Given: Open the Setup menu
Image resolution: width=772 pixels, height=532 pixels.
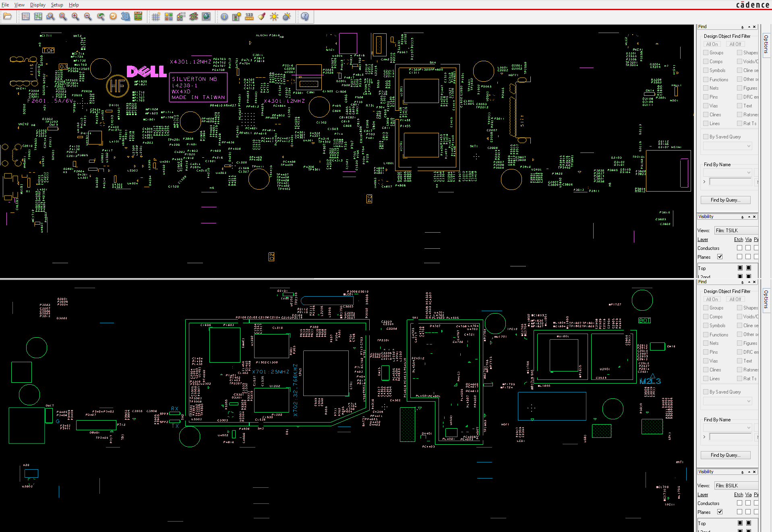Looking at the screenshot, I should 57,5.
